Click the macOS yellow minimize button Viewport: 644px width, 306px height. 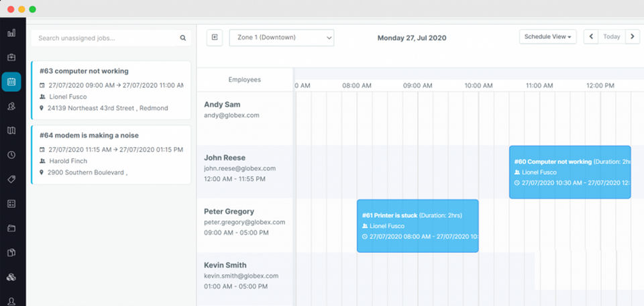(x=21, y=9)
